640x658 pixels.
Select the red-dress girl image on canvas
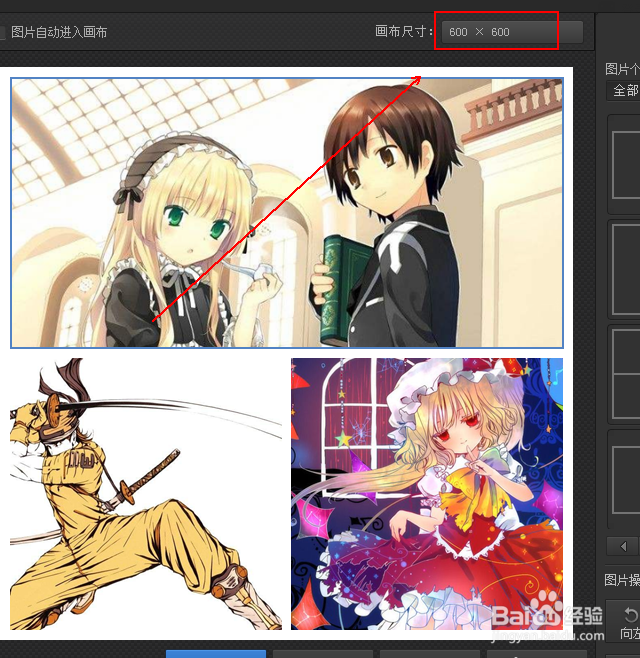[427, 494]
